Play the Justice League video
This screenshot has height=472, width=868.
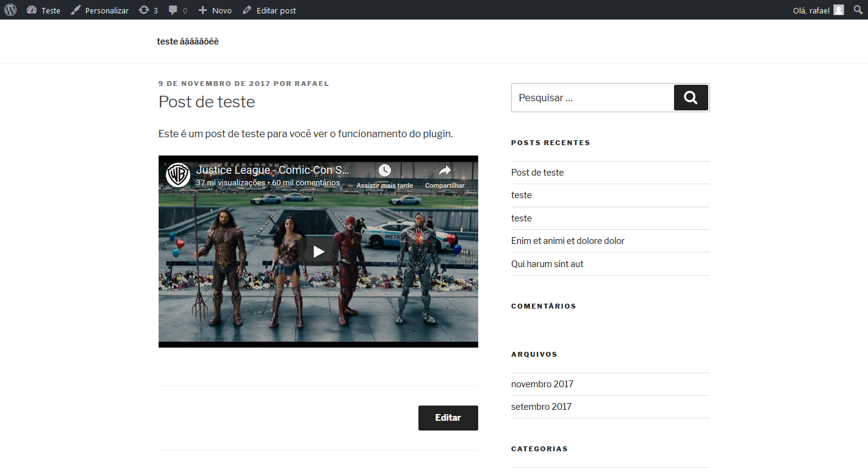(x=318, y=251)
